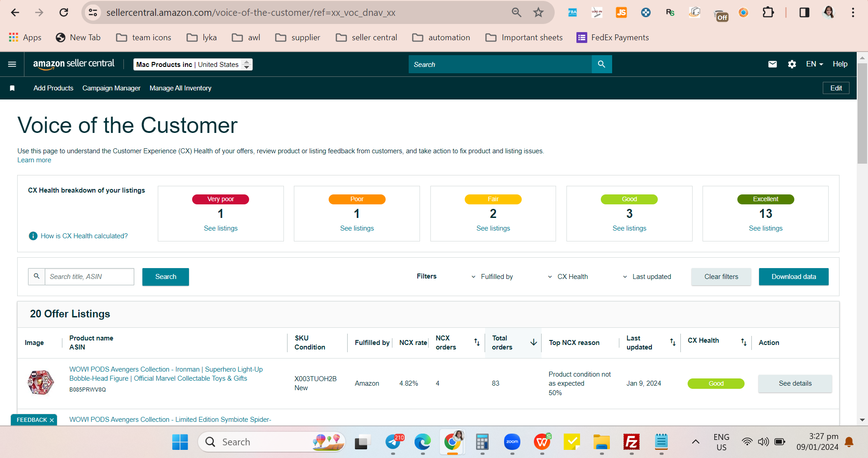The height and width of the screenshot is (458, 868).
Task: Open the Rs extension icon
Action: pyautogui.click(x=670, y=13)
